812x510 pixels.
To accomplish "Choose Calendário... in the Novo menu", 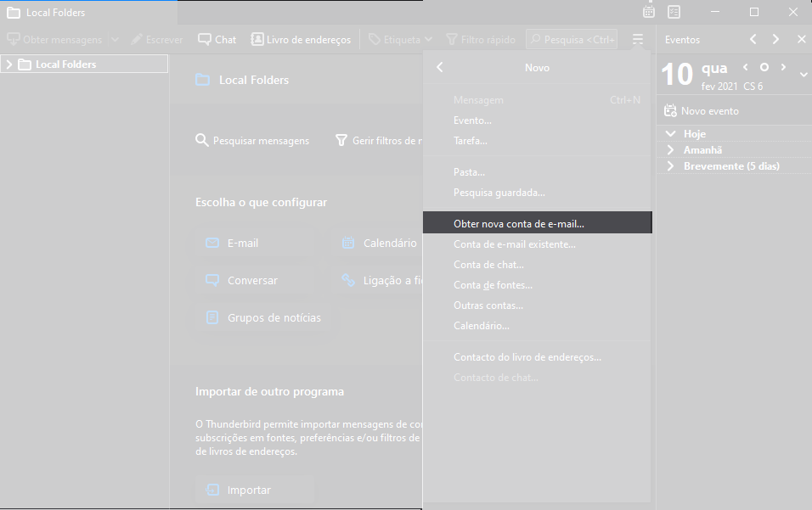I will tap(537, 326).
